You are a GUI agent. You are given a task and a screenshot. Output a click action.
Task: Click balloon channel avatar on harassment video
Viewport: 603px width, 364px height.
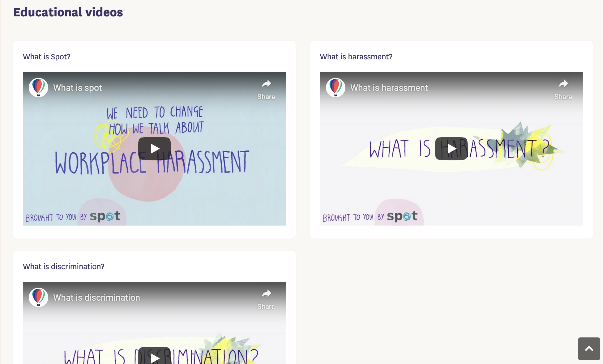coord(336,87)
